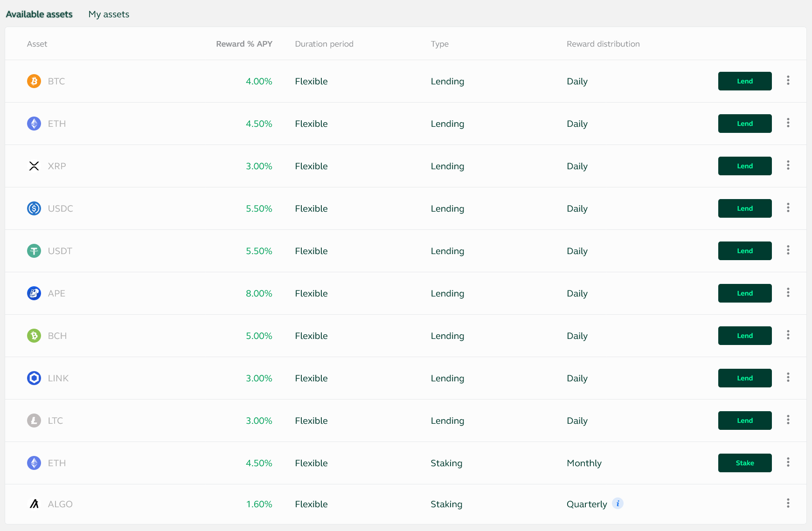This screenshot has width=812, height=531.
Task: Open the three-dot menu for APE
Action: pos(788,292)
